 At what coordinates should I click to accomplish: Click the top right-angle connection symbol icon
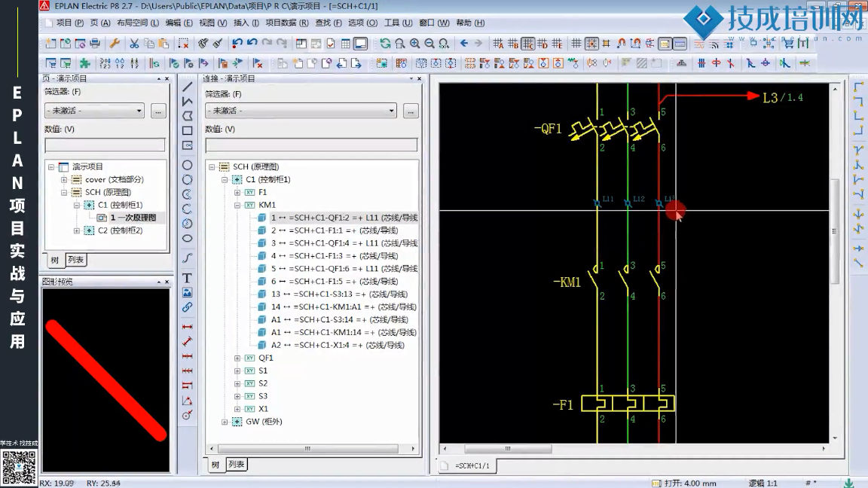pos(858,87)
